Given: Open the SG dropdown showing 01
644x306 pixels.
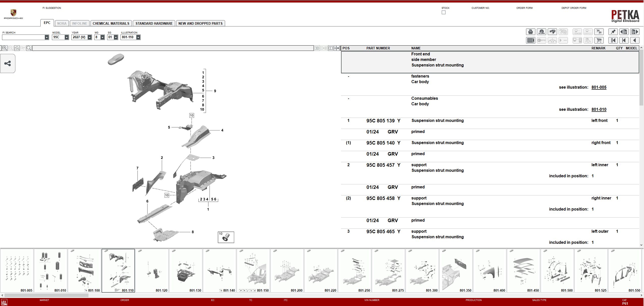Looking at the screenshot, I should (116, 37).
